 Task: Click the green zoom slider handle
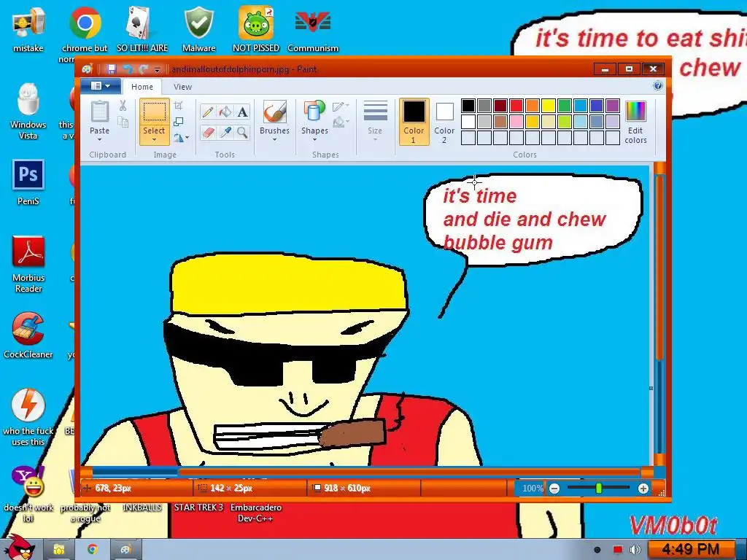599,488
